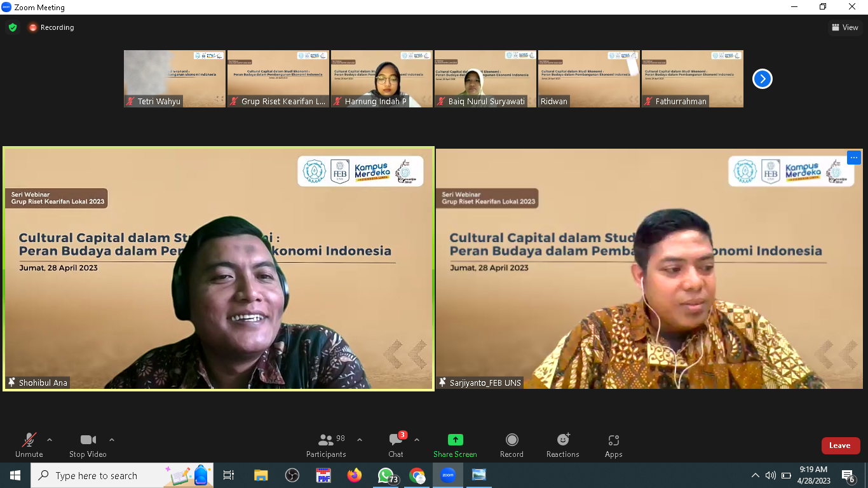
Task: Click Shohibul Ana name label
Action: pyautogui.click(x=37, y=383)
